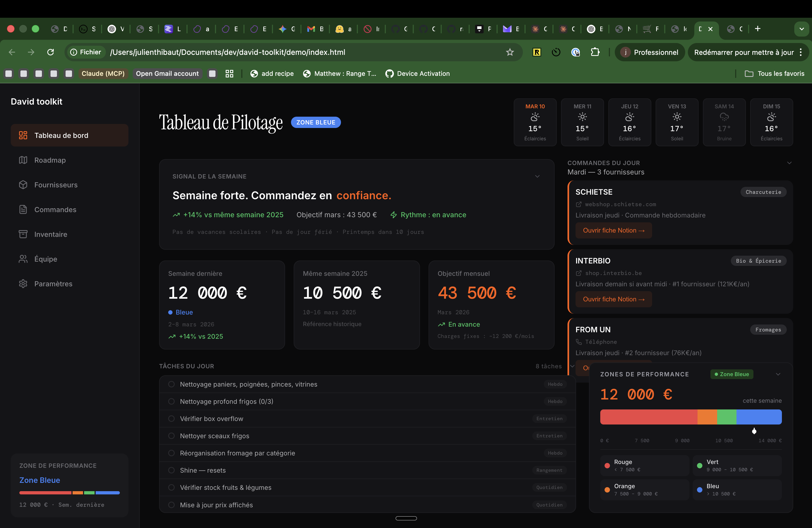This screenshot has height=528, width=812.
Task: Reload the page with refresh icon
Action: pyautogui.click(x=51, y=52)
